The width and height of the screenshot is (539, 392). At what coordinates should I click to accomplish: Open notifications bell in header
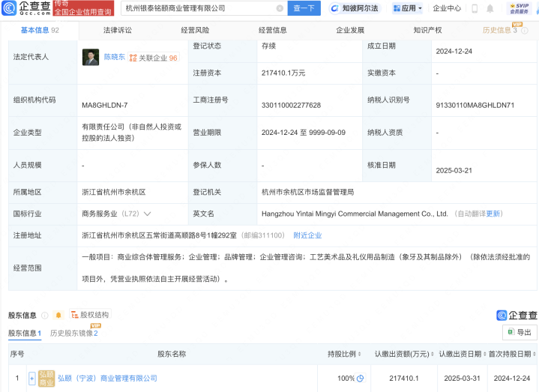point(490,8)
